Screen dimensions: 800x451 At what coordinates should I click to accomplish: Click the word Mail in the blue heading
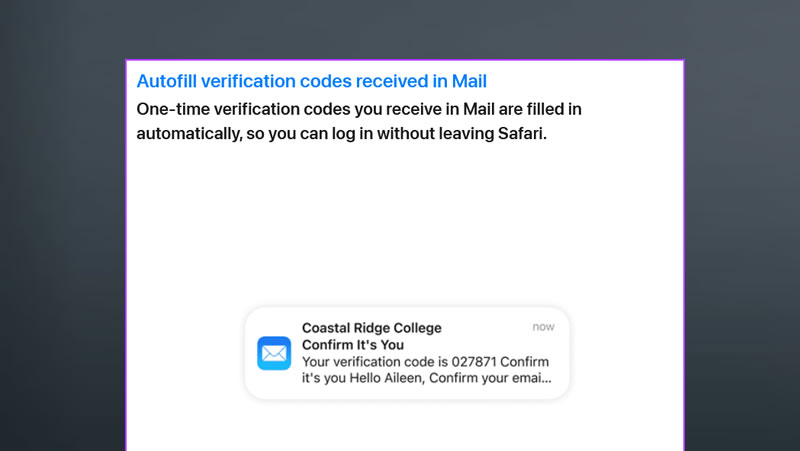click(x=469, y=81)
